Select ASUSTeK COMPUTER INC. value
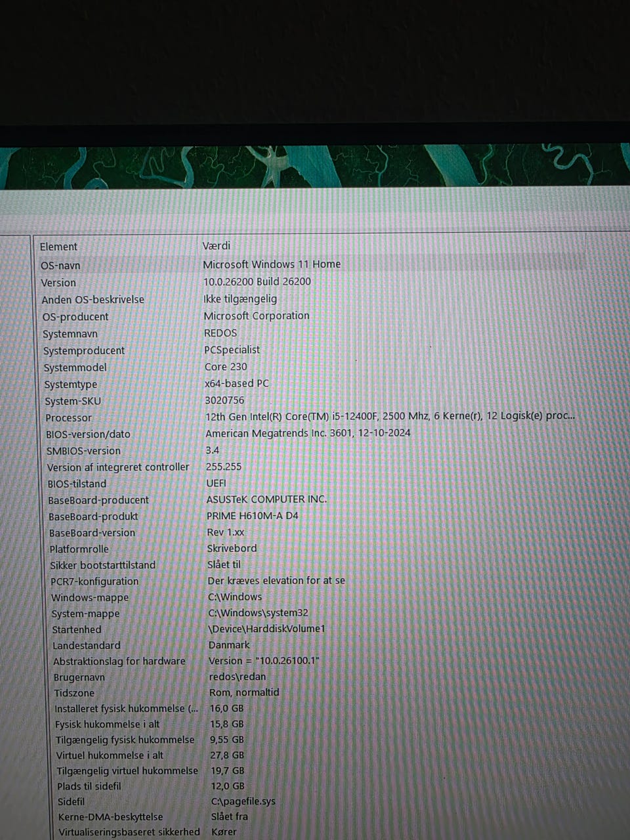This screenshot has height=840, width=630. pyautogui.click(x=266, y=499)
